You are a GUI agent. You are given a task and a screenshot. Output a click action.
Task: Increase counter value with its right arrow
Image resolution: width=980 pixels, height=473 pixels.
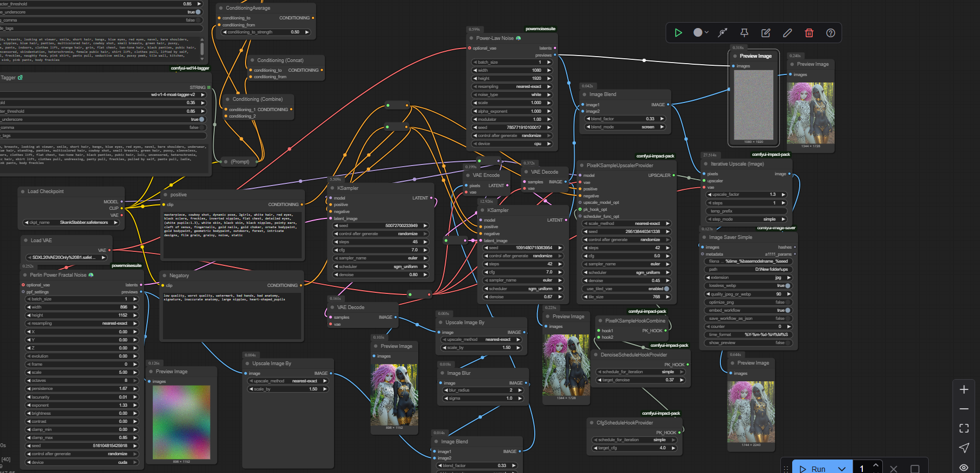[788, 326]
